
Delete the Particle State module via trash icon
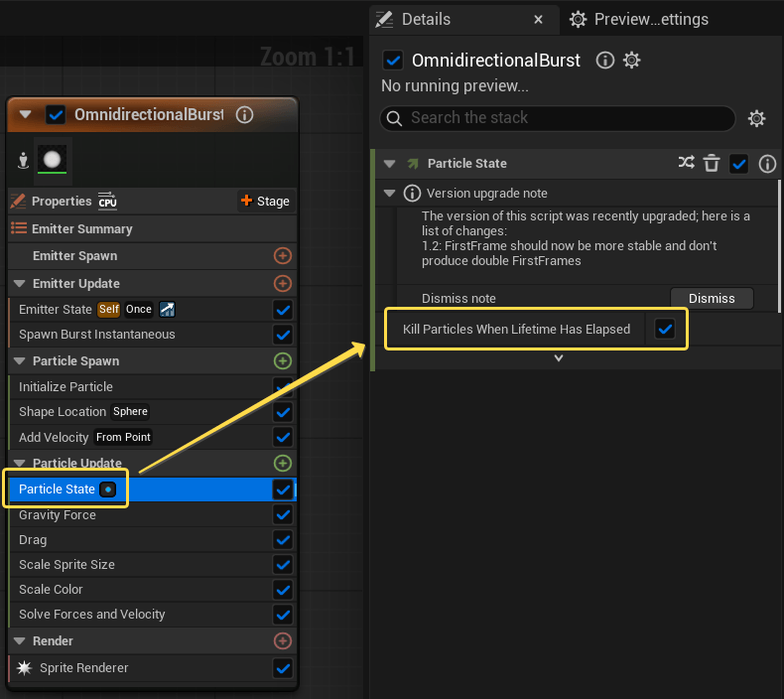[x=712, y=163]
